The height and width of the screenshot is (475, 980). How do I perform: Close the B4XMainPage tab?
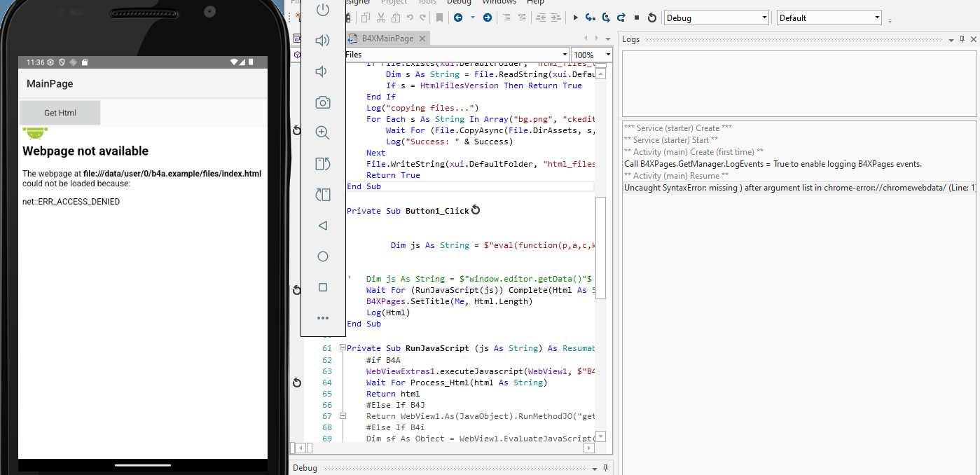[422, 39]
